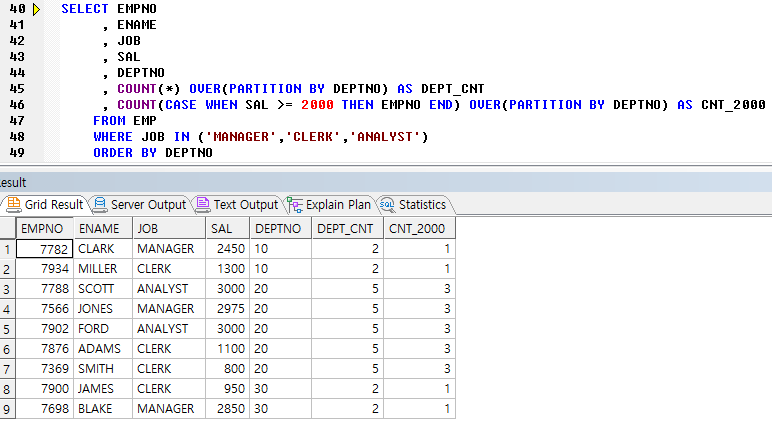Click the Text Output tab icon

click(202, 204)
